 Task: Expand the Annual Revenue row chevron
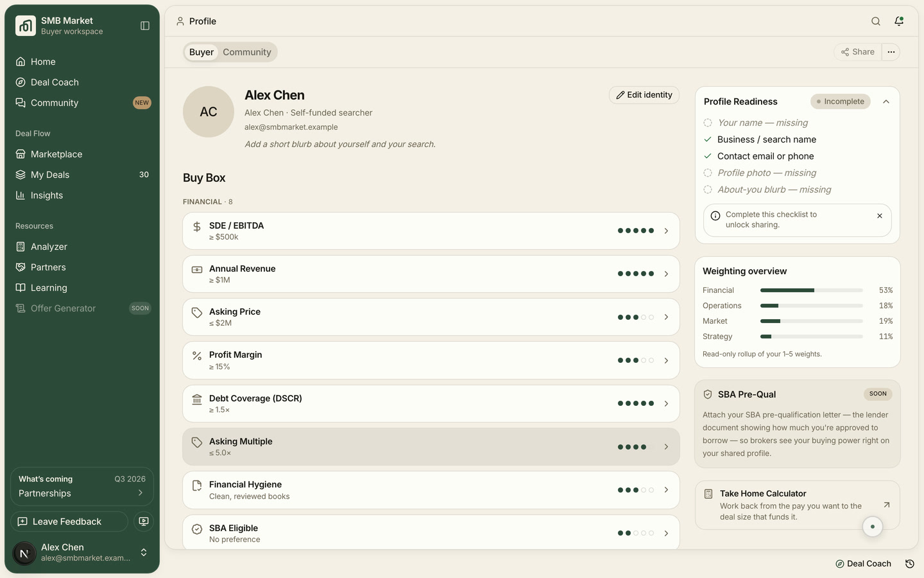pyautogui.click(x=666, y=274)
